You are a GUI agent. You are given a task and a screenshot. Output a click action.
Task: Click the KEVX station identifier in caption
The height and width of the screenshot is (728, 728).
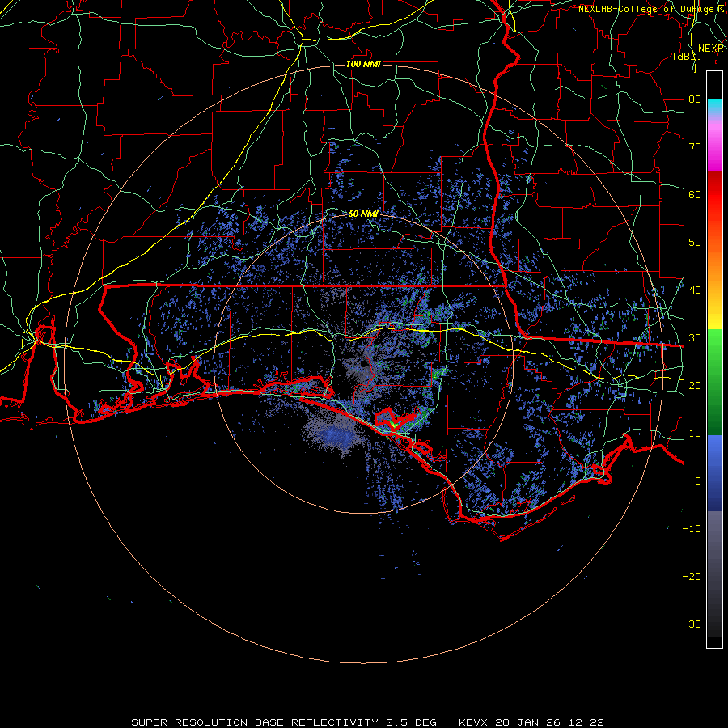472,722
